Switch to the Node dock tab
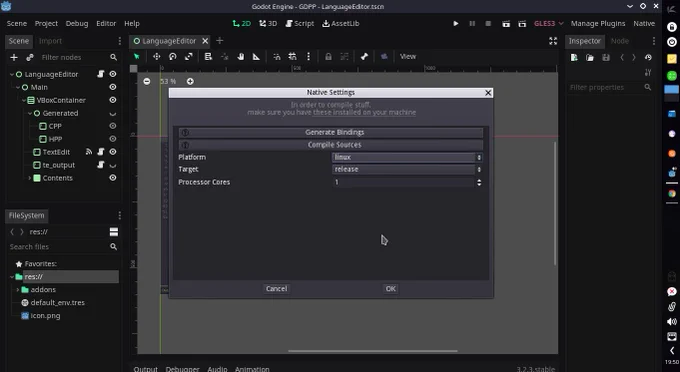 620,41
